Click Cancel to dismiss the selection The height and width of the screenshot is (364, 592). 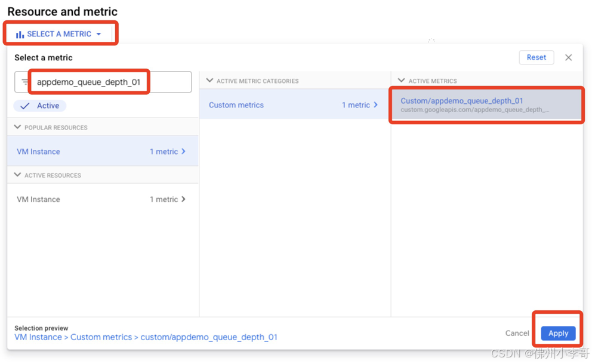(x=517, y=333)
